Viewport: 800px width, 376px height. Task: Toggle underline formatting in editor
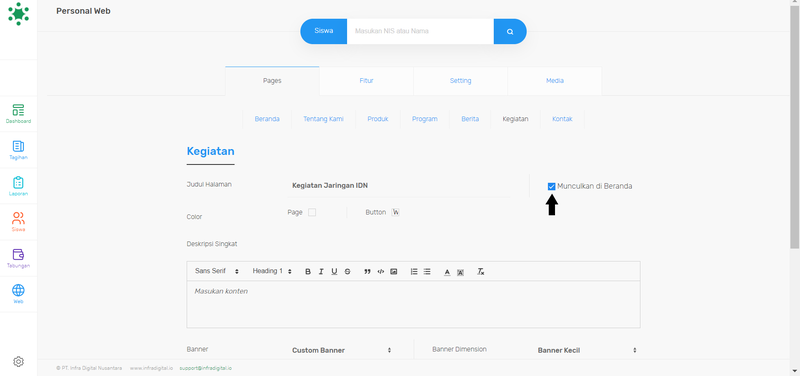[334, 271]
